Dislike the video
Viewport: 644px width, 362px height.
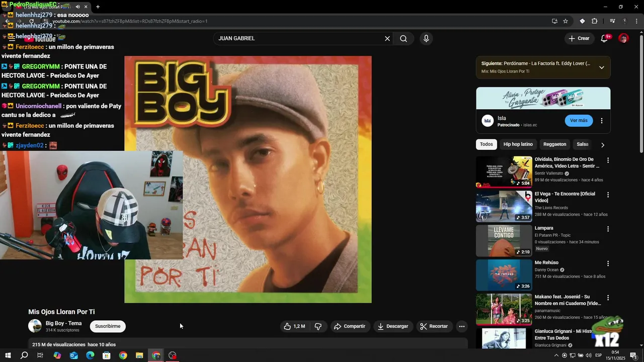point(318,326)
